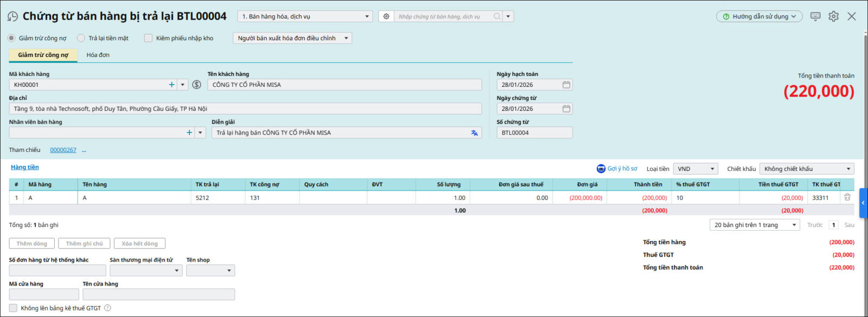
Task: Enable the Kiêm phiếu nhập kho checkbox
Action: [148, 38]
